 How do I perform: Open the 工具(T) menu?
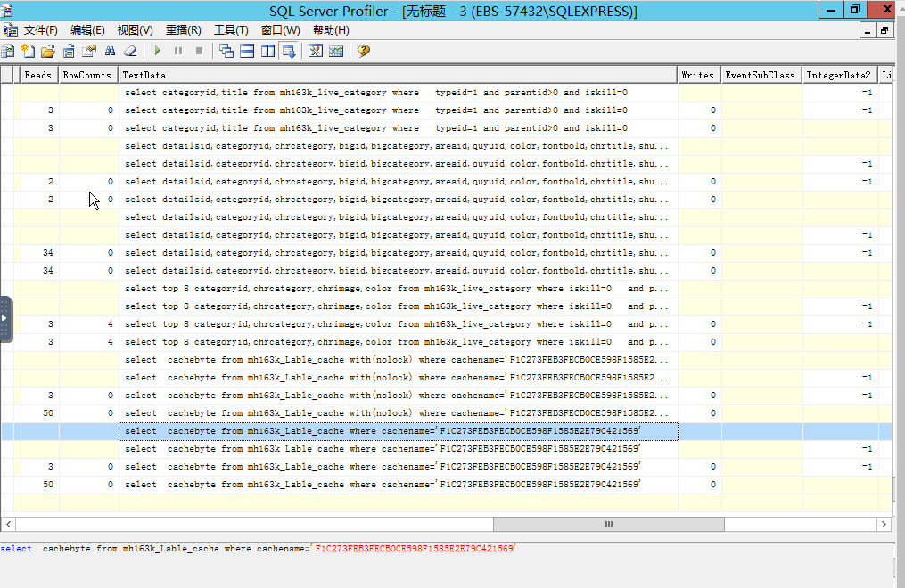click(x=231, y=30)
